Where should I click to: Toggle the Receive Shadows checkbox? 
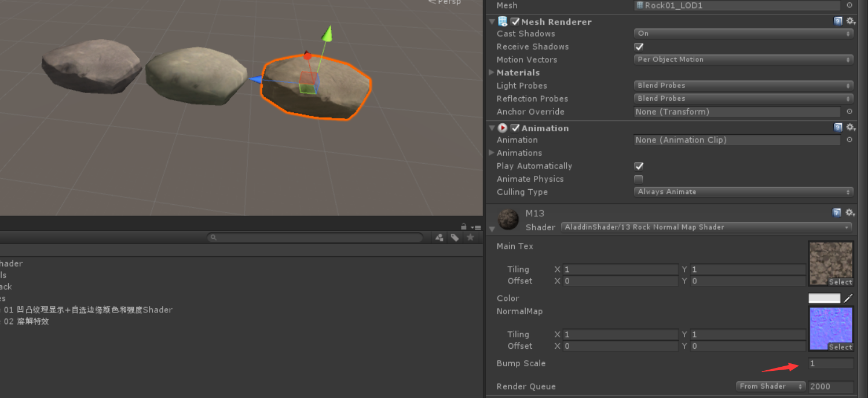point(639,46)
